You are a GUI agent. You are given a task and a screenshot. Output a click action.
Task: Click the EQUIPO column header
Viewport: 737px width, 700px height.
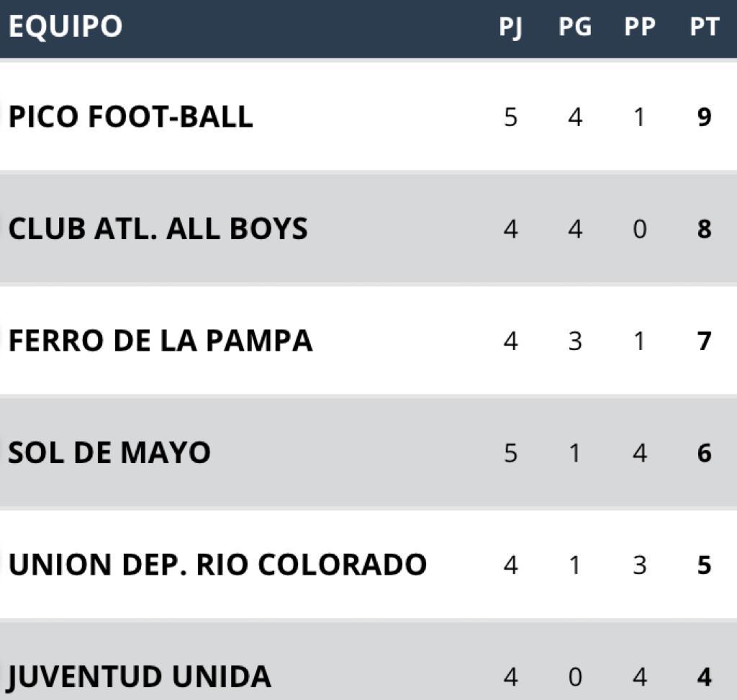[65, 26]
